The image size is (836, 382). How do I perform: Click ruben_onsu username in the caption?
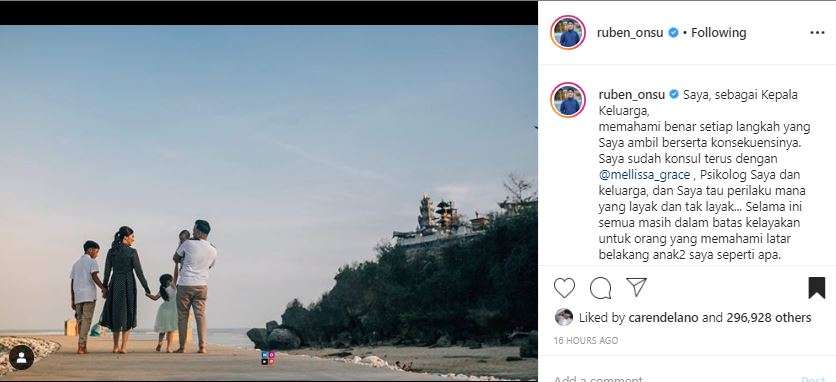pyautogui.click(x=631, y=95)
